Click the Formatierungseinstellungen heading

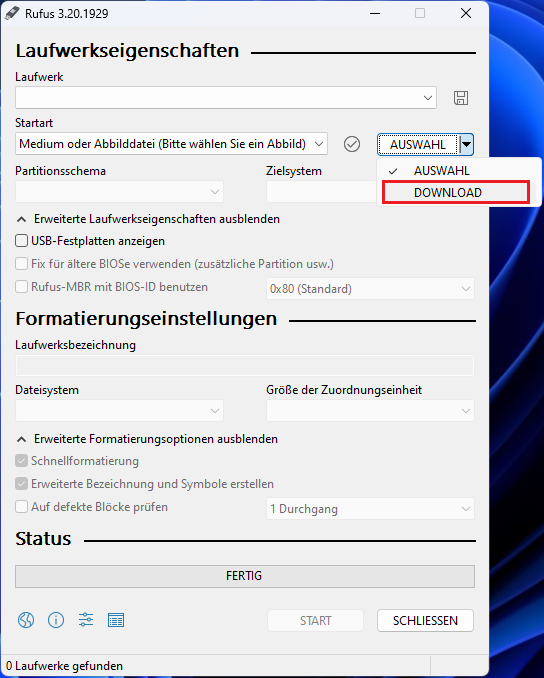point(146,319)
